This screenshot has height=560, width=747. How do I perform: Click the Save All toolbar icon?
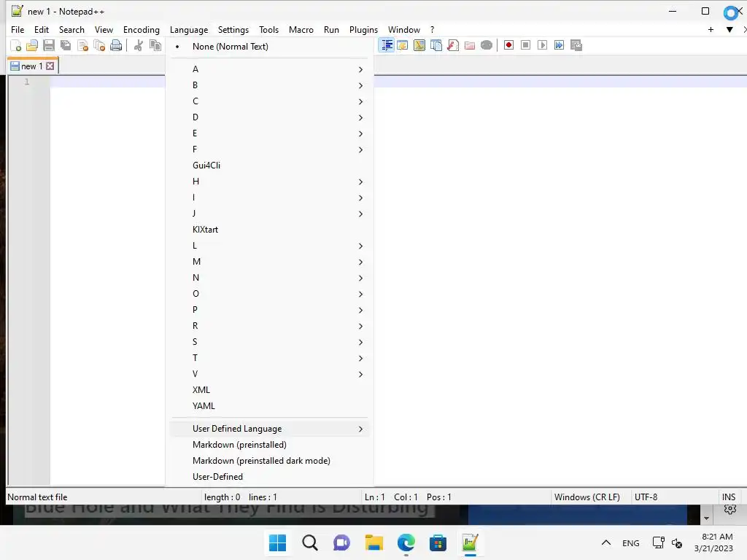(x=65, y=45)
